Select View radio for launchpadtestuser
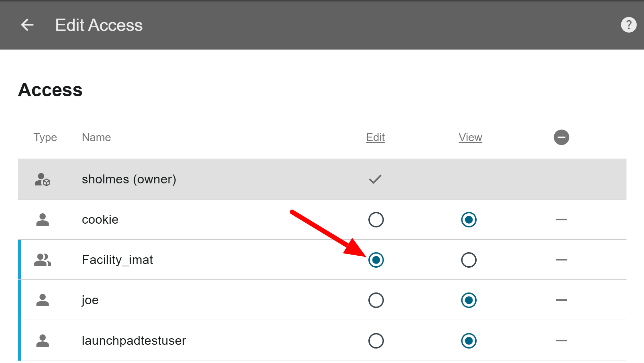This screenshot has width=644, height=363. coord(469,340)
